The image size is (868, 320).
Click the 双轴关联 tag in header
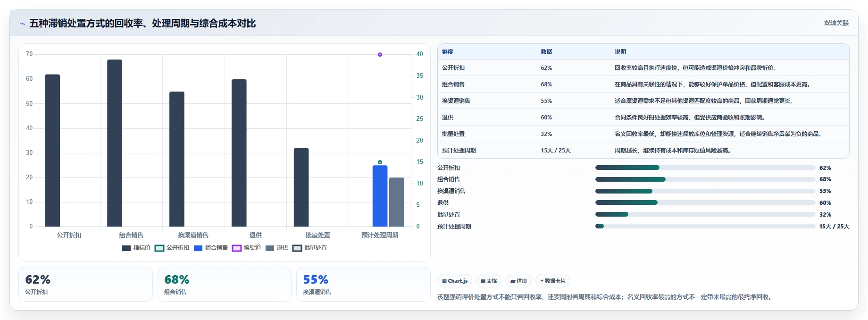(x=836, y=23)
